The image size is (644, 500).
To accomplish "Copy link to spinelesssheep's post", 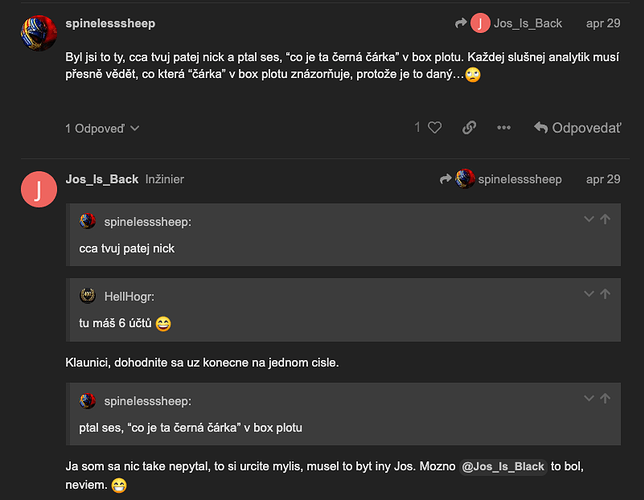I will (469, 128).
